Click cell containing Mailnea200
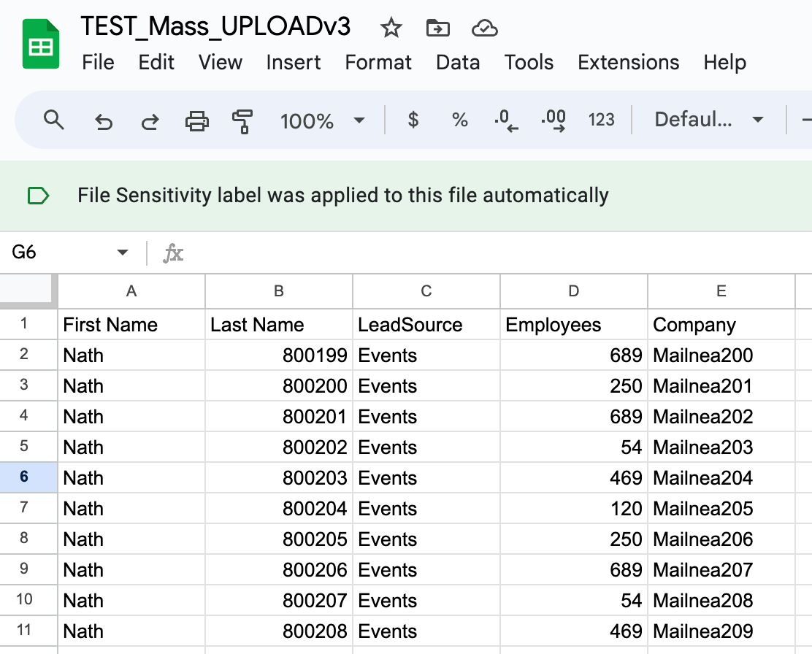Screen dimensions: 812x654 point(721,355)
